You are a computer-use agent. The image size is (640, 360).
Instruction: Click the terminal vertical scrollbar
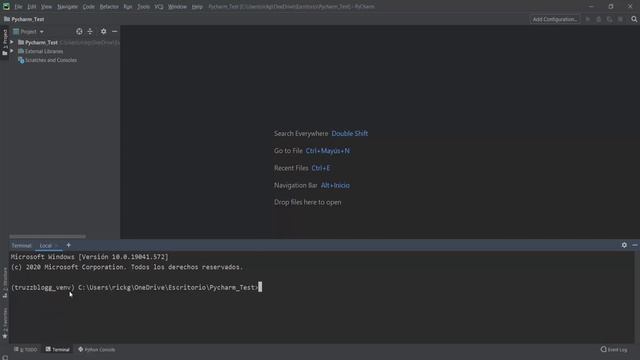(x=637, y=297)
